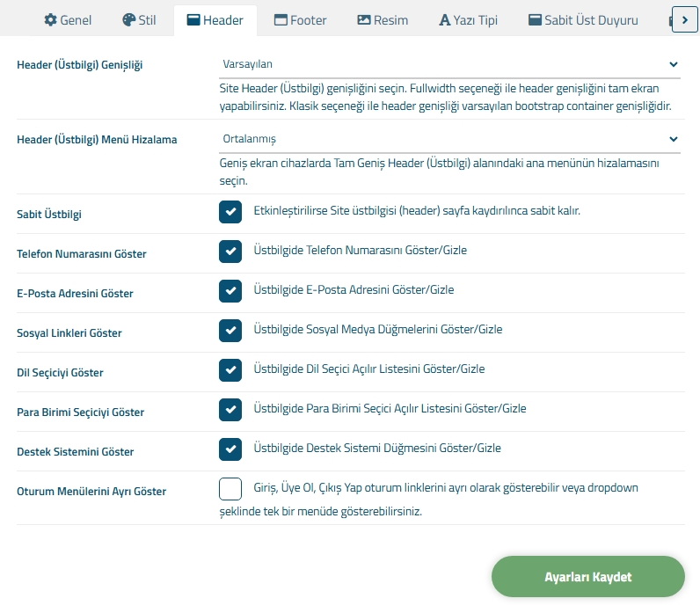Open Header Menü Hizalama dropdown

pyautogui.click(x=449, y=139)
